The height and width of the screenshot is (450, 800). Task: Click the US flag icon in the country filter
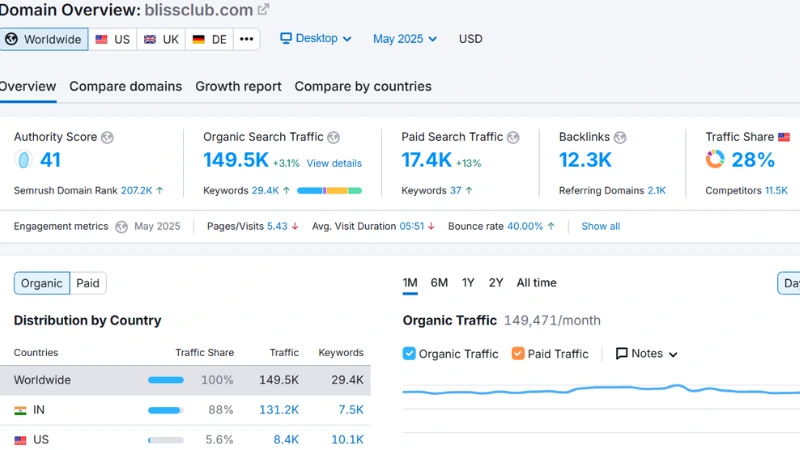pos(102,39)
